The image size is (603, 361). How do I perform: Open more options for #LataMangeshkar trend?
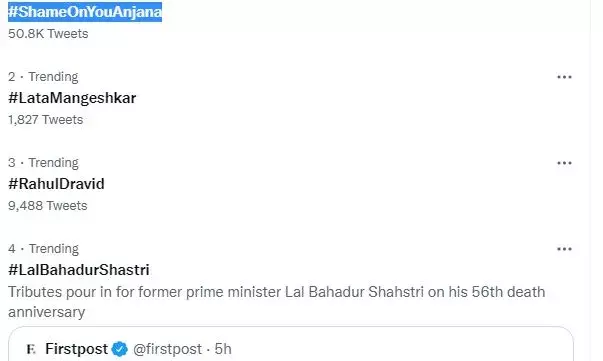click(564, 77)
